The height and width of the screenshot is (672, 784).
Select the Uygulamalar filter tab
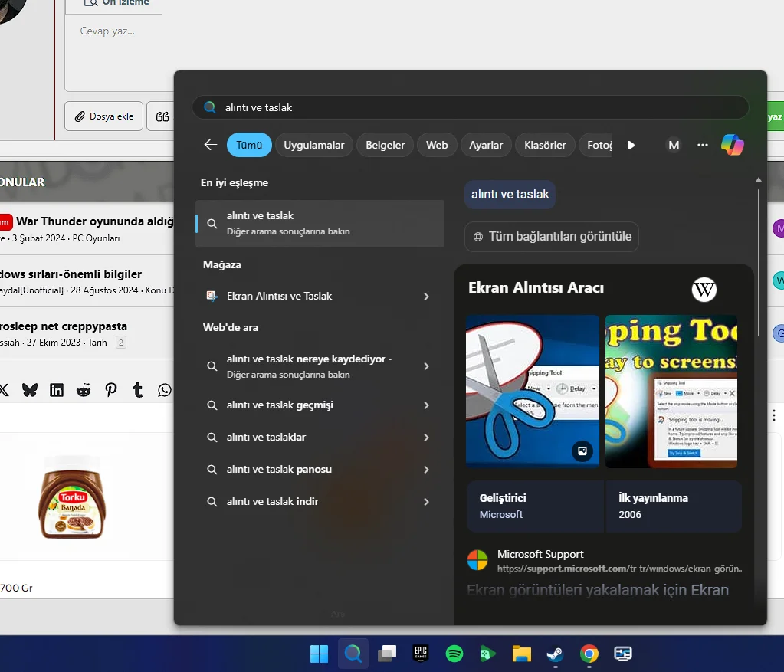[314, 145]
